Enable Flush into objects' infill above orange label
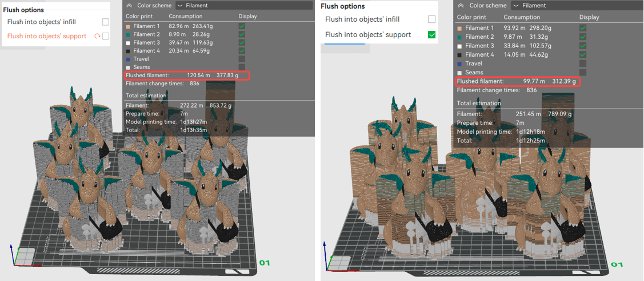The height and width of the screenshot is (281, 644). click(106, 22)
